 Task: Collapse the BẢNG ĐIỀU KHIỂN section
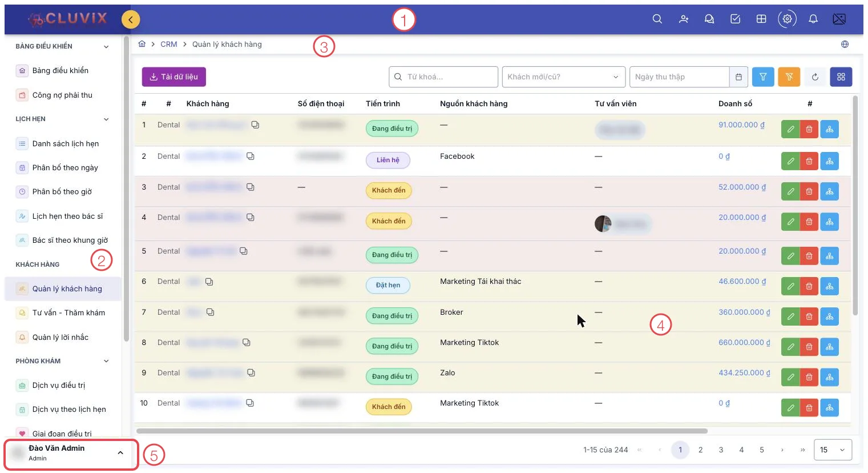point(106,46)
